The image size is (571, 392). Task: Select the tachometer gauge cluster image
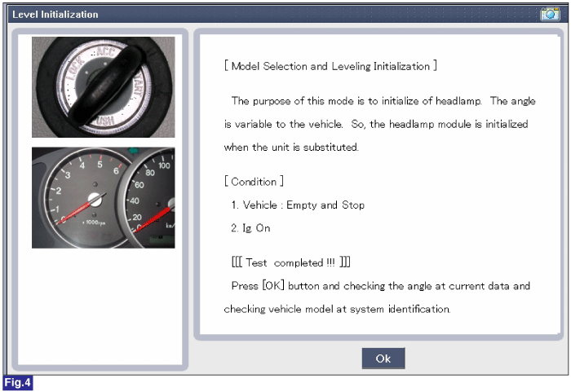[104, 198]
